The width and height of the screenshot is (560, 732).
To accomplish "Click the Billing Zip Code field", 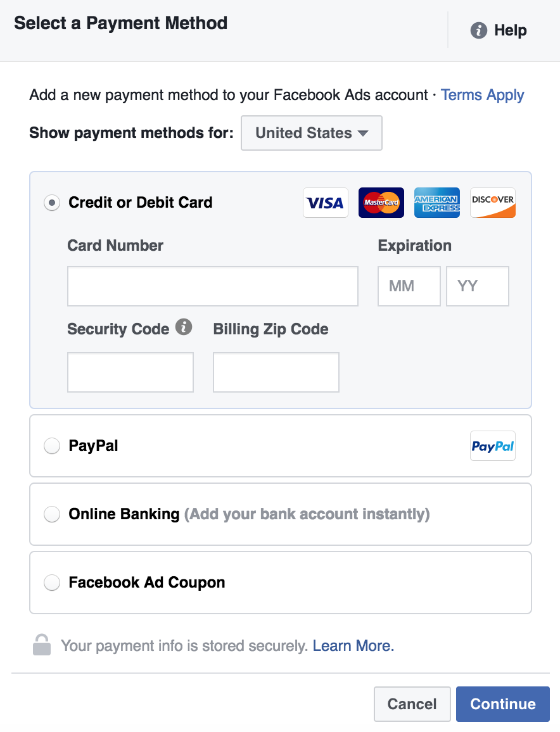I will (x=276, y=372).
